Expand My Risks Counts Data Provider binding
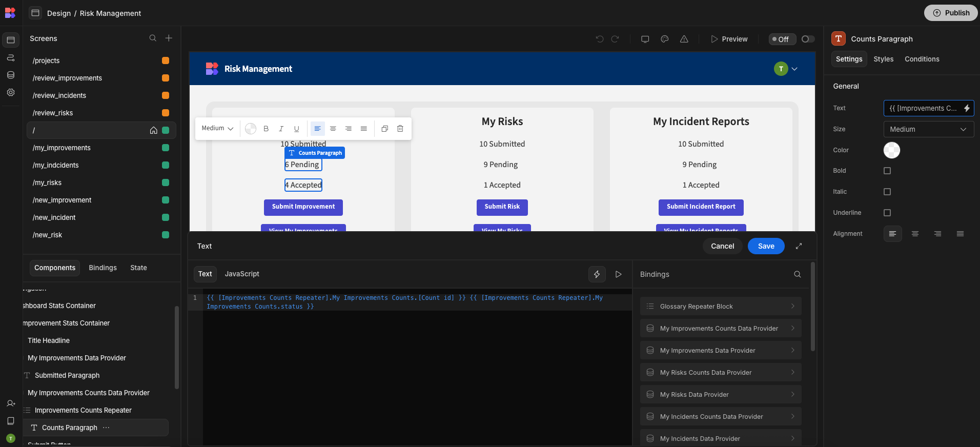 [x=720, y=372]
